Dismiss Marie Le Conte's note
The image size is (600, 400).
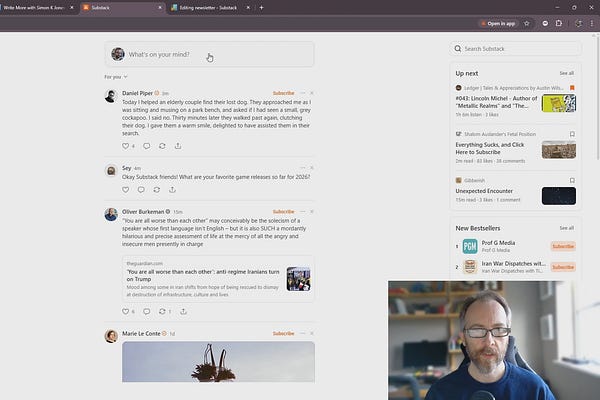click(312, 333)
